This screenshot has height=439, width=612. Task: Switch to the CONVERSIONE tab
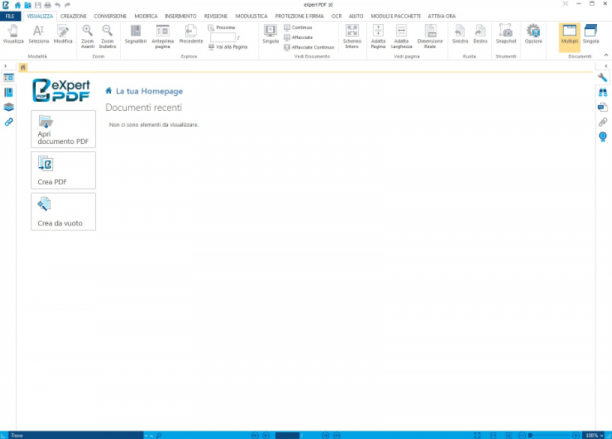click(110, 16)
